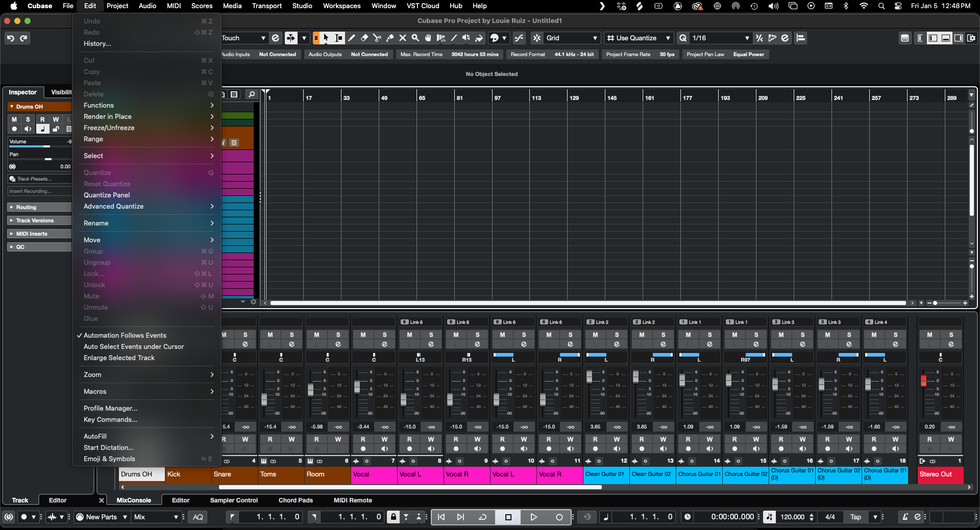
Task: Click the Track Presets field in Inspector
Action: click(x=40, y=179)
